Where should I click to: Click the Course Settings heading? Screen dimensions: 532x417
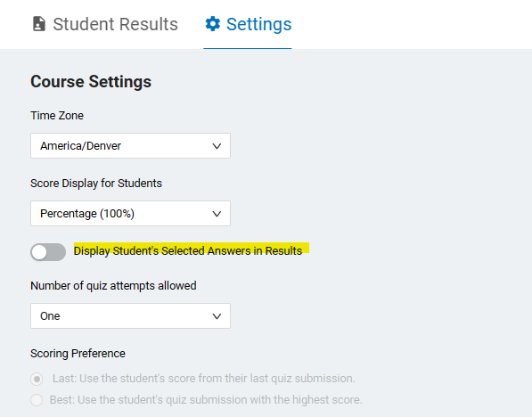(91, 82)
